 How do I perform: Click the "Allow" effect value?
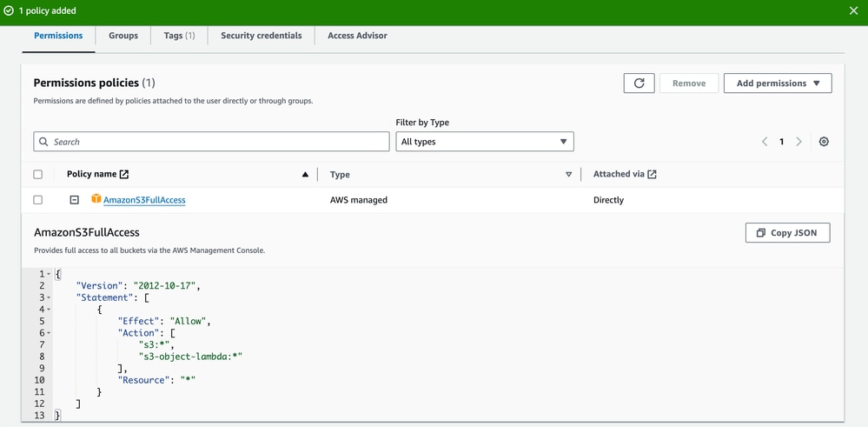189,321
